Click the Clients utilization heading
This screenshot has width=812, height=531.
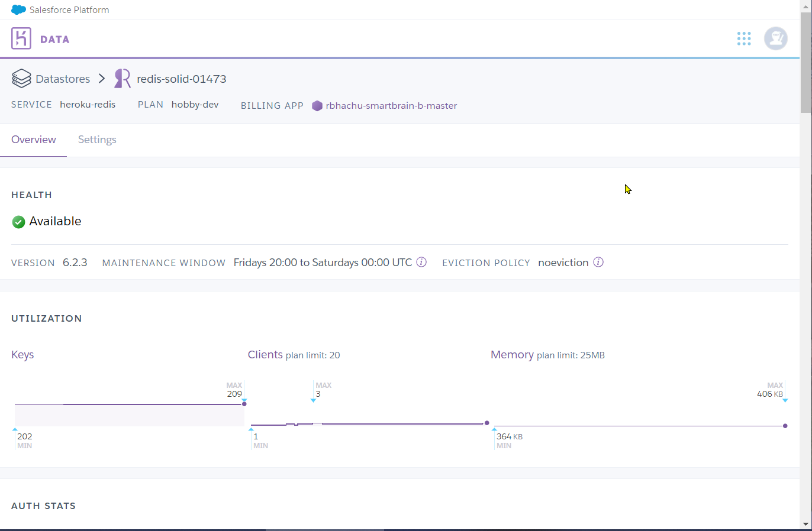coord(265,355)
